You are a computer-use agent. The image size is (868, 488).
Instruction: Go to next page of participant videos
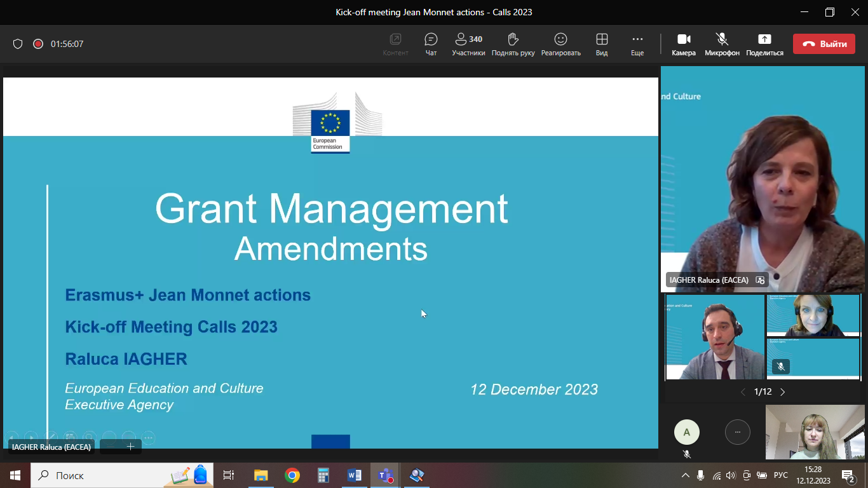[783, 392]
